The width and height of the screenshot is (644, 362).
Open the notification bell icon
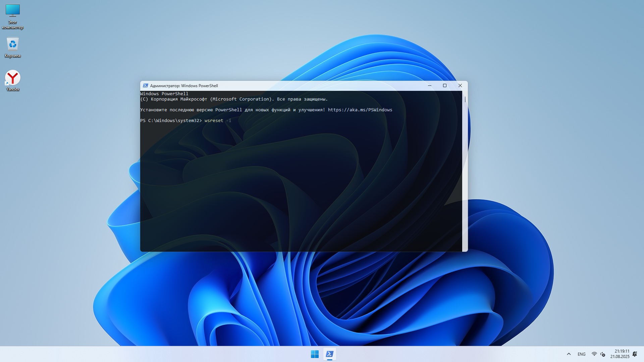[x=635, y=354]
